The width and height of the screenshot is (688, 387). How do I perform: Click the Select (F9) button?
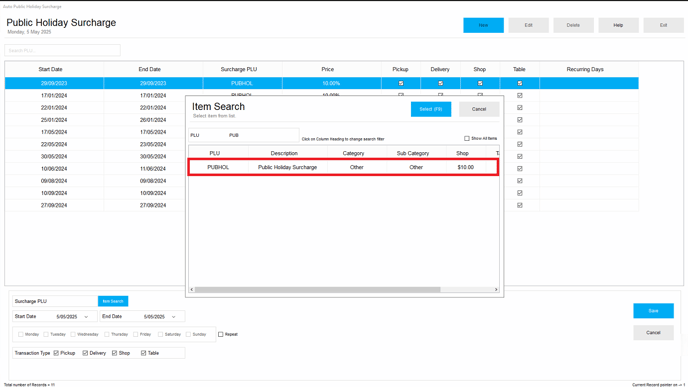point(431,109)
